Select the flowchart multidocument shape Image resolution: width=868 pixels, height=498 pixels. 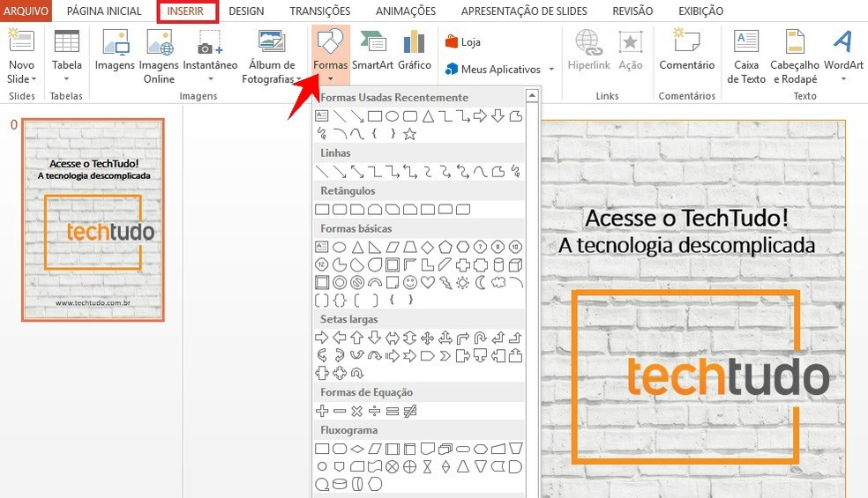pos(445,449)
